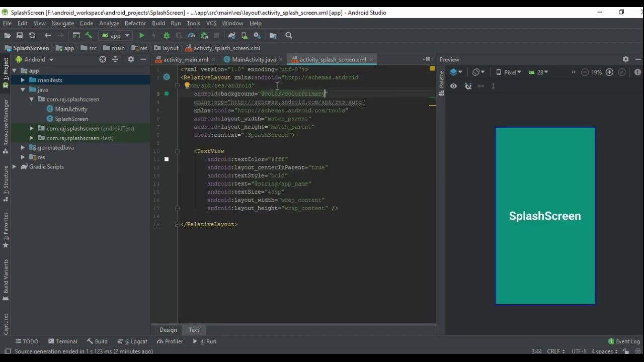Click the green colorPrimary gutter swatch
644x362 pixels.
click(x=167, y=94)
